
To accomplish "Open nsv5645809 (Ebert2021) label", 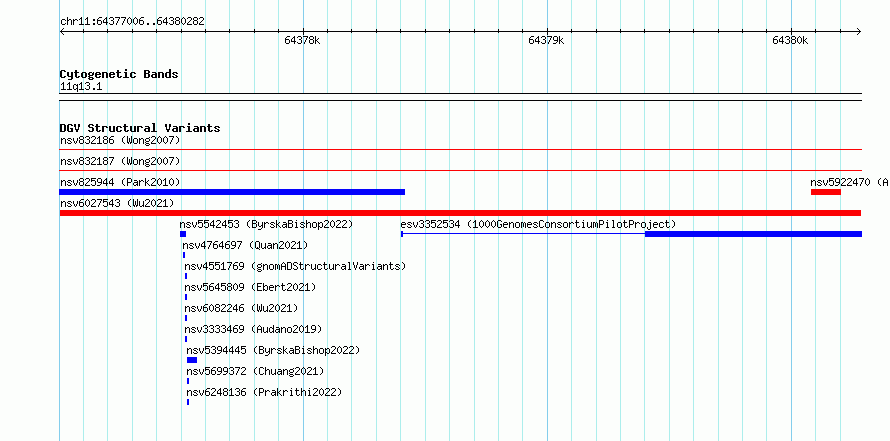I will click(x=250, y=287).
